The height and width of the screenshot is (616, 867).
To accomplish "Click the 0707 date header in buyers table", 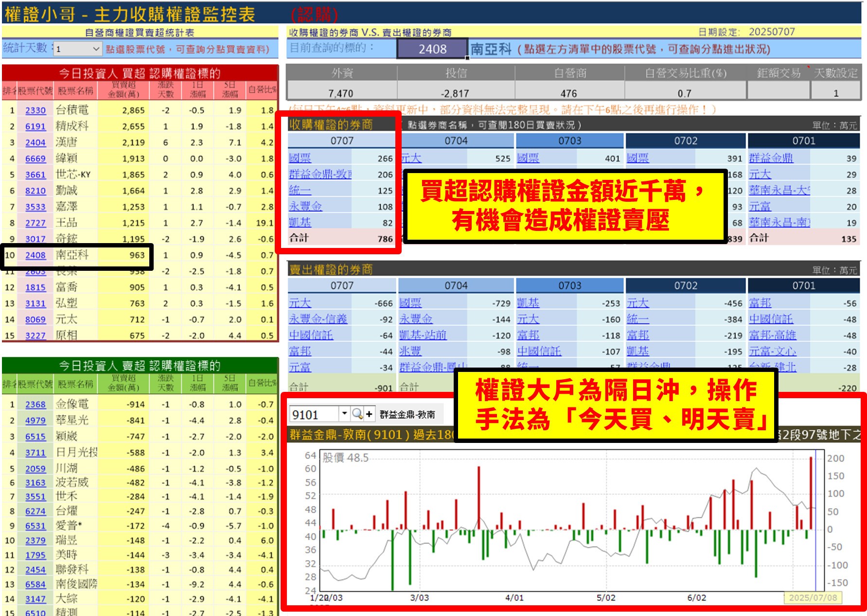I will [x=342, y=141].
